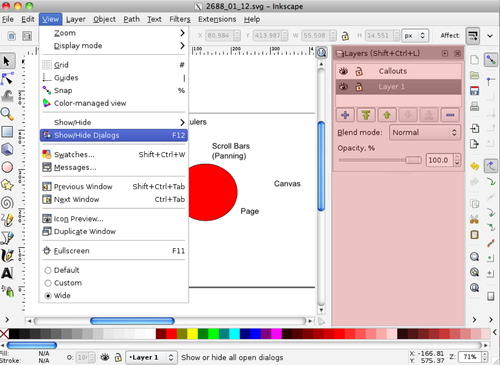Open the Blend mode Normal dropdown
Screen dimensions: 500x365
tap(425, 133)
